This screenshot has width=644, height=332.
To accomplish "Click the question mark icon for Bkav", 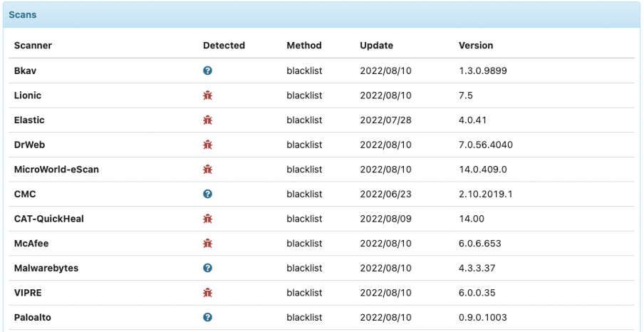I will [207, 71].
